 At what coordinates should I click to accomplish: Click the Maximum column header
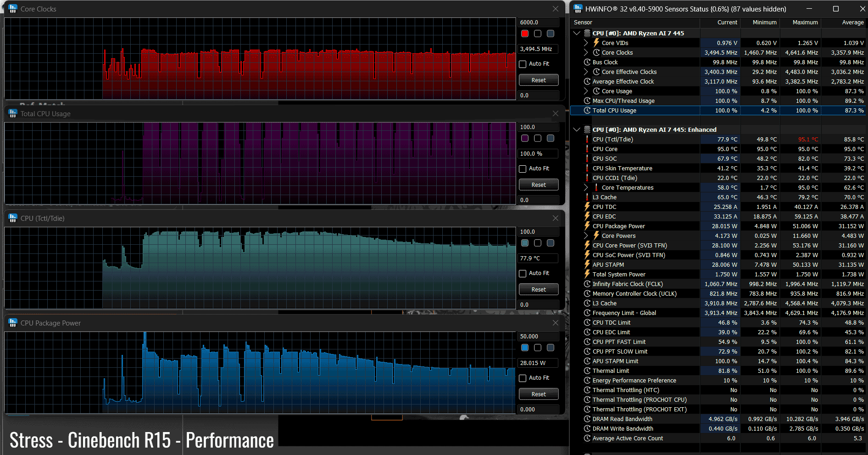pos(801,22)
